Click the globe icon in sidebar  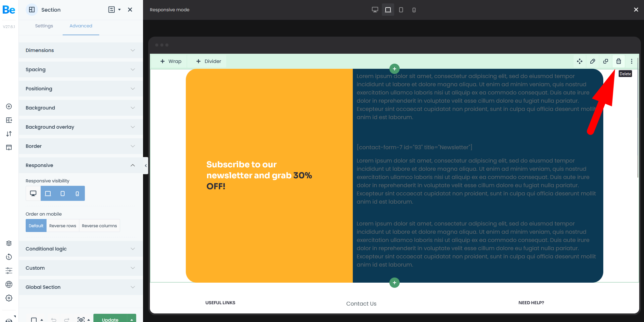coord(9,284)
